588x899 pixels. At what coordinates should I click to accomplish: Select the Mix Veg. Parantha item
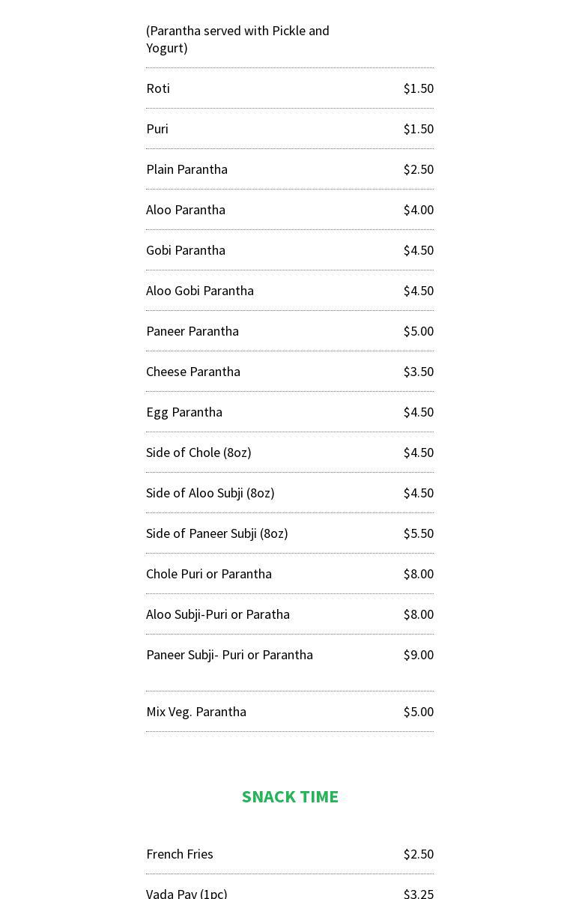pyautogui.click(x=196, y=712)
